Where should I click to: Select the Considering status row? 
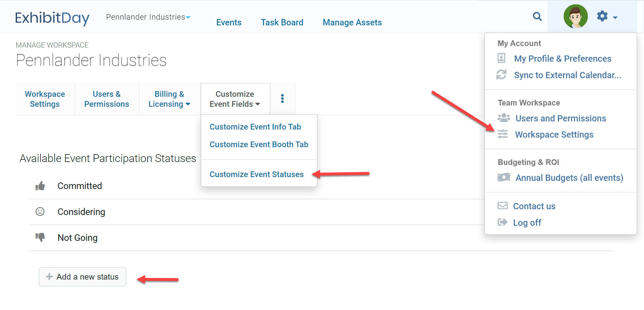(x=81, y=212)
